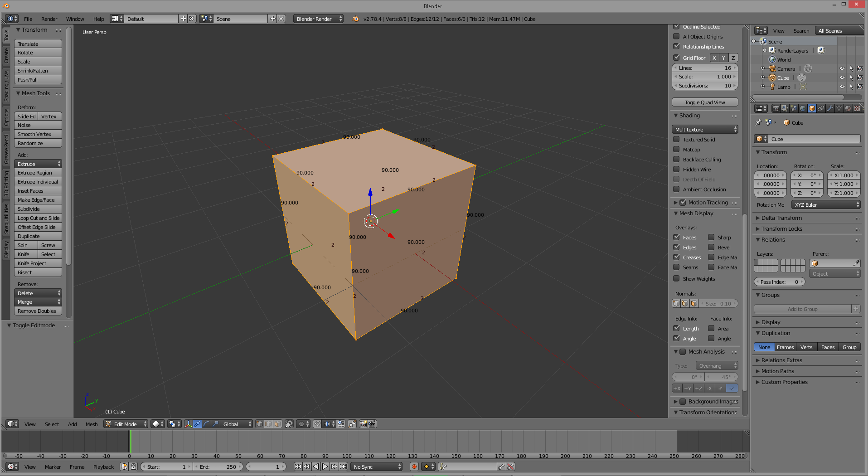Click the OpenGL render animation clapper icon

click(x=372, y=424)
